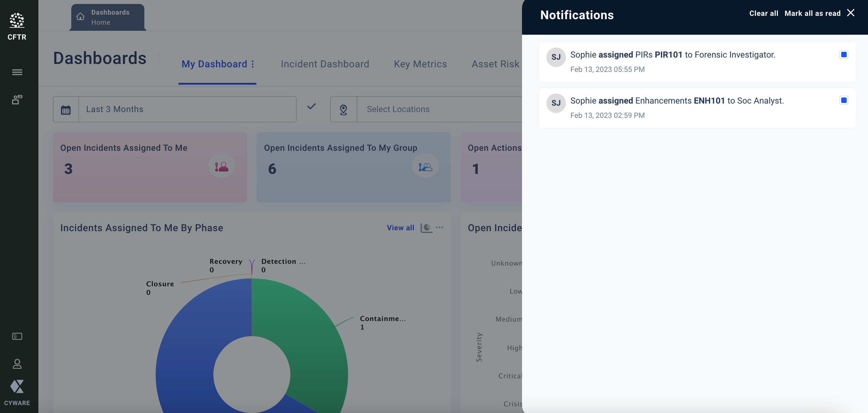Screen dimensions: 868x413
Task: Click View all incidents link
Action: (x=401, y=226)
